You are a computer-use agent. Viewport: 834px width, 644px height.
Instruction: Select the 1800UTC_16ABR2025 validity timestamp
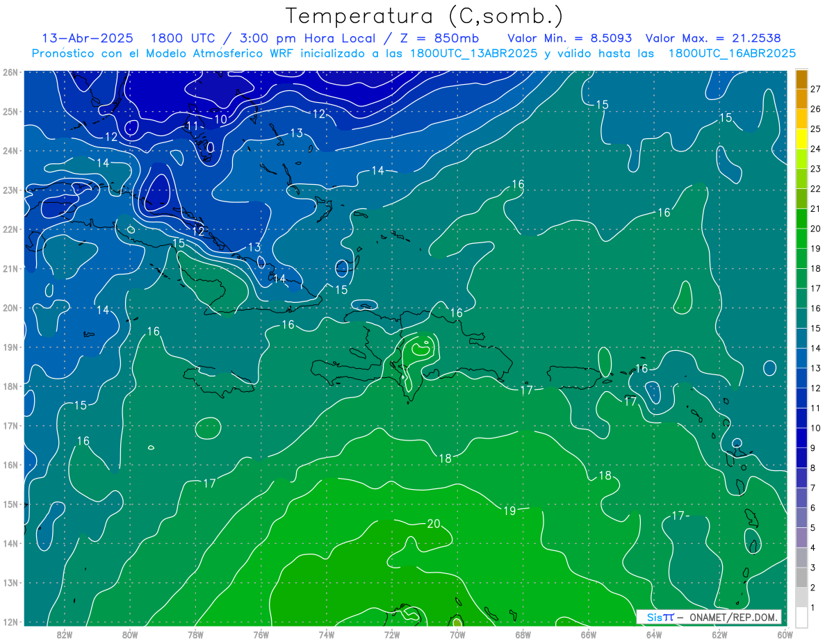[x=732, y=53]
